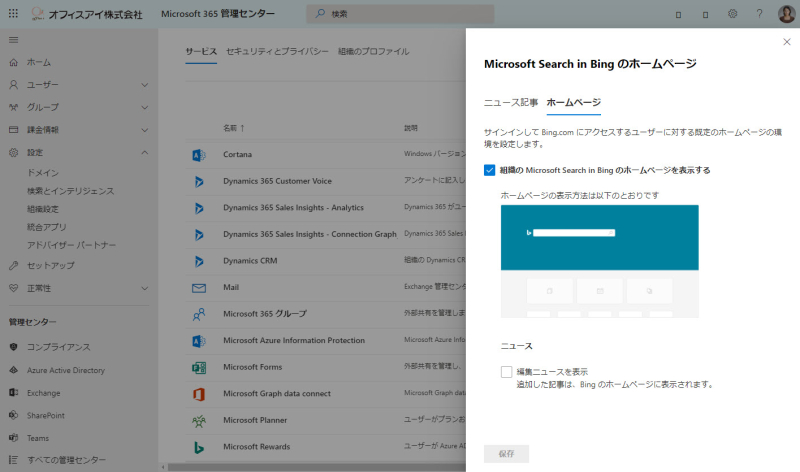Open Azure Active Directory icon

click(x=13, y=370)
